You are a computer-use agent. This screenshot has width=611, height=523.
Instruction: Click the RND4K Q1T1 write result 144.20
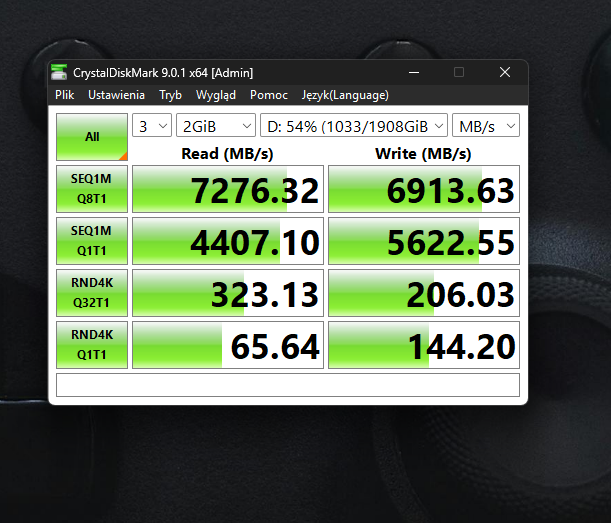(424, 345)
